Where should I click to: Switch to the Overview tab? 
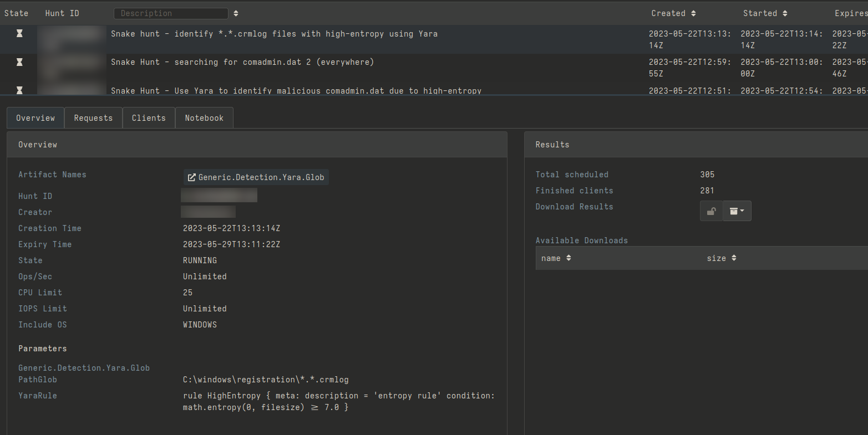[35, 118]
